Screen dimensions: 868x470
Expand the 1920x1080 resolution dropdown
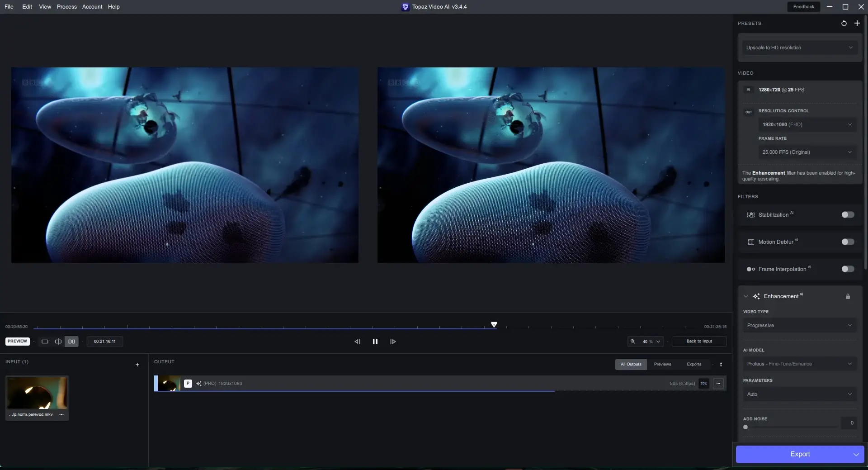807,124
